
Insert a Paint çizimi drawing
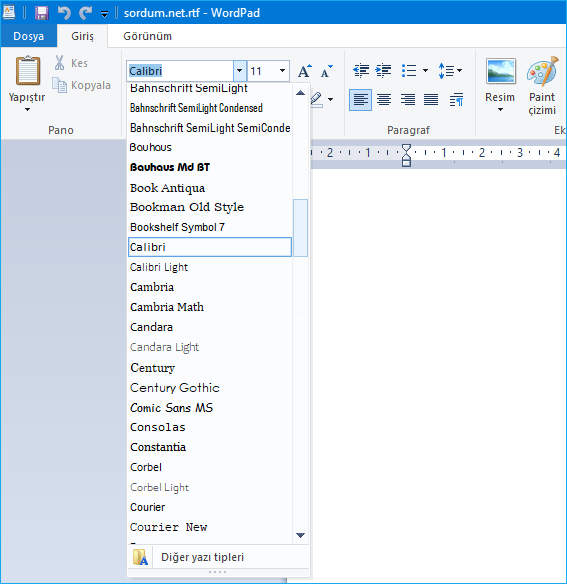click(x=542, y=86)
